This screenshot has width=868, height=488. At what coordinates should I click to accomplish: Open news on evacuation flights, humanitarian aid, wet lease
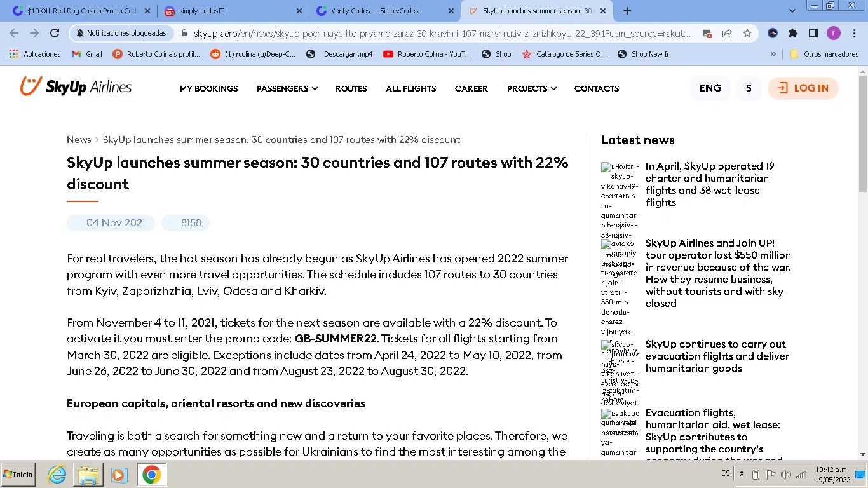coord(713,436)
